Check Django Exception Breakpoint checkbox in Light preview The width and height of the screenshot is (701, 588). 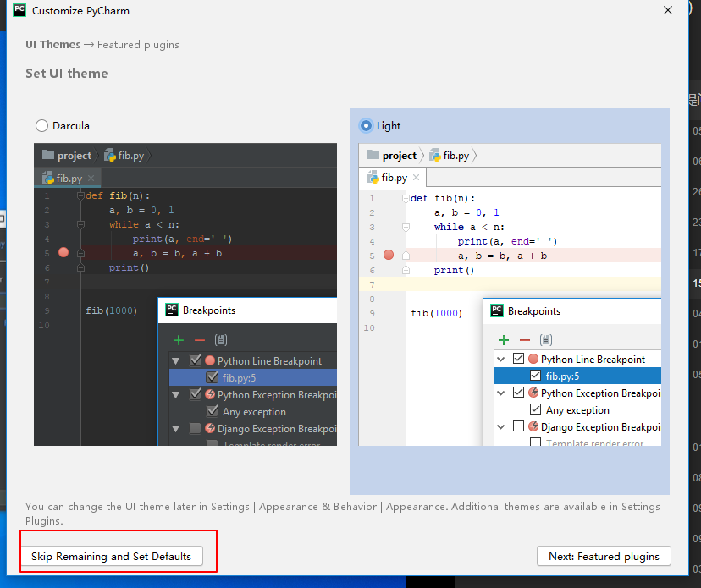coord(519,426)
